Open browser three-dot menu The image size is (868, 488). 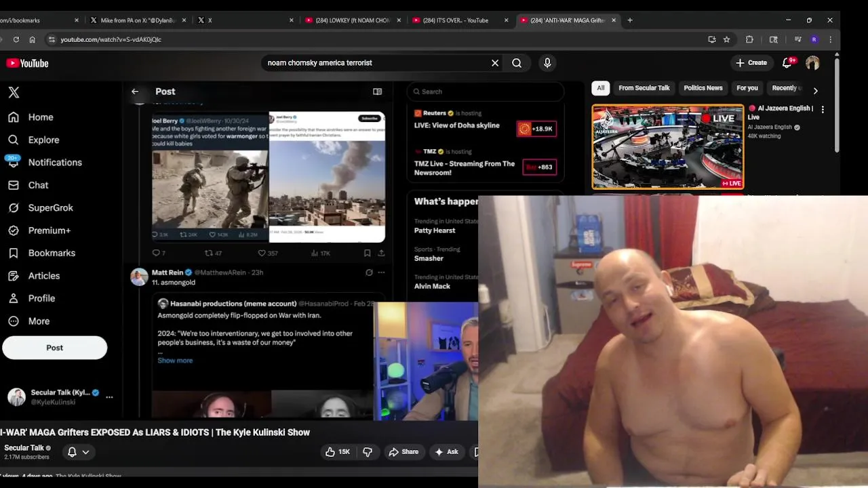point(830,39)
